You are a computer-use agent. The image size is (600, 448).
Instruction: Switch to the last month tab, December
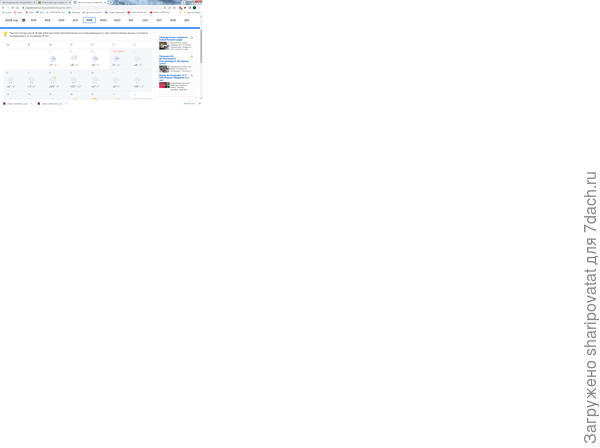pos(187,20)
